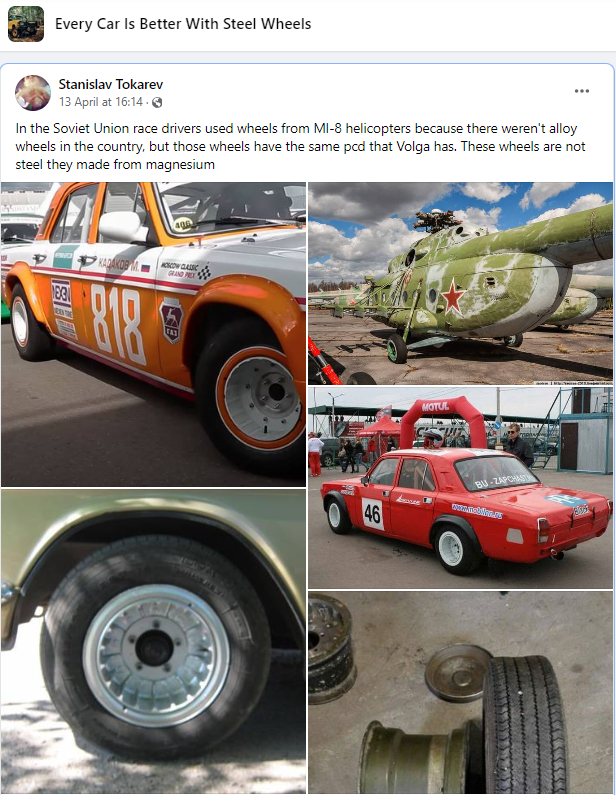Screen dimensions: 616x795
Task: View the green MI-8 helicopter photo
Action: point(460,283)
